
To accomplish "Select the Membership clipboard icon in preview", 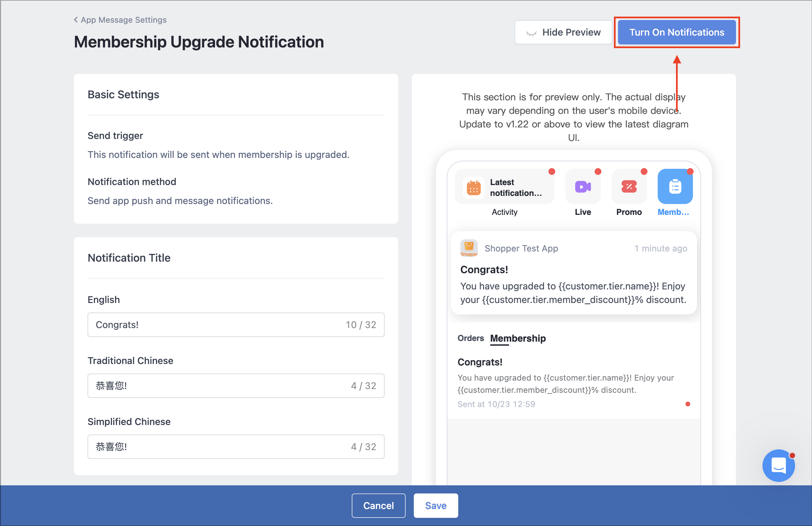I will point(675,186).
